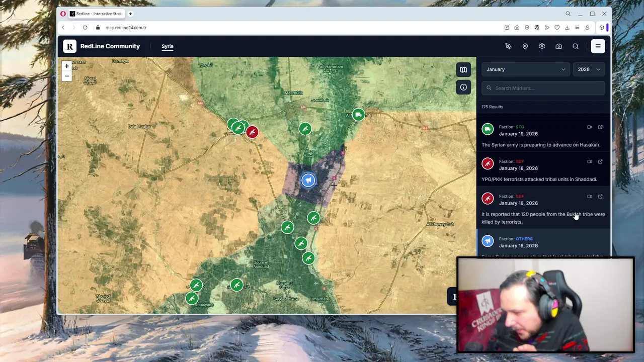Open external link of 120 people killed entry
This screenshot has height=362, width=644.
tap(600, 197)
